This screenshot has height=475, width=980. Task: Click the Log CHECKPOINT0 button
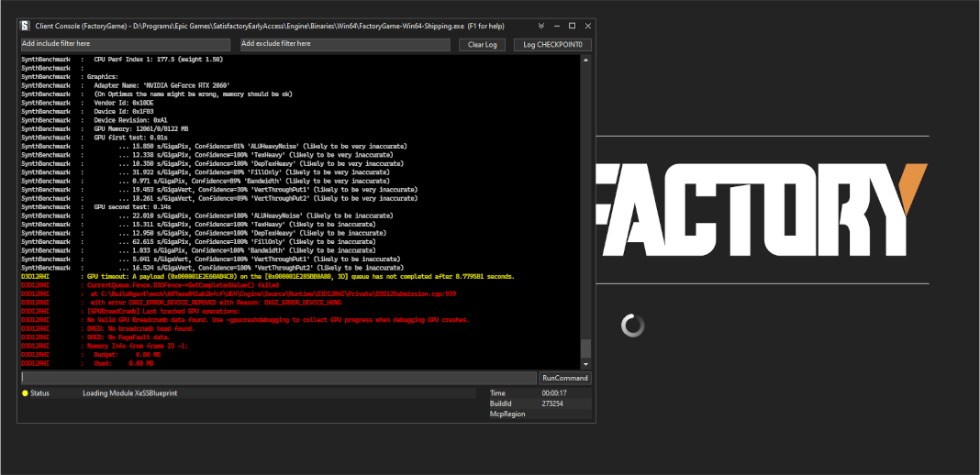(x=552, y=45)
